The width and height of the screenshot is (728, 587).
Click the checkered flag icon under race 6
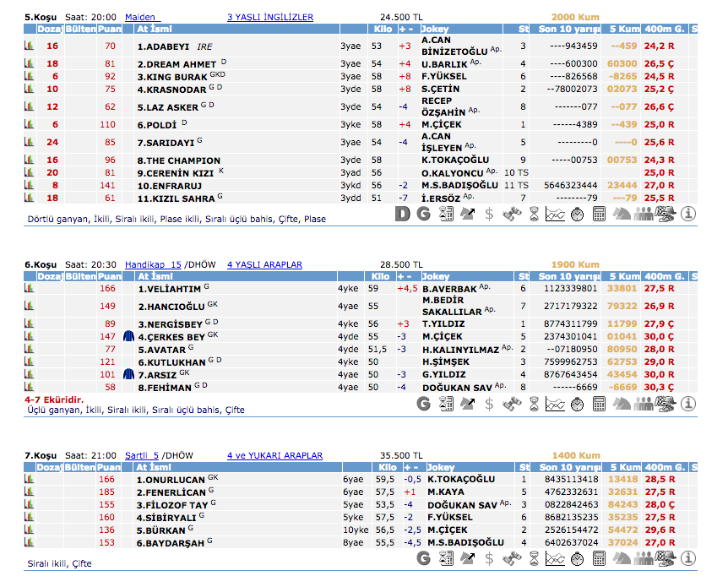[x=666, y=404]
